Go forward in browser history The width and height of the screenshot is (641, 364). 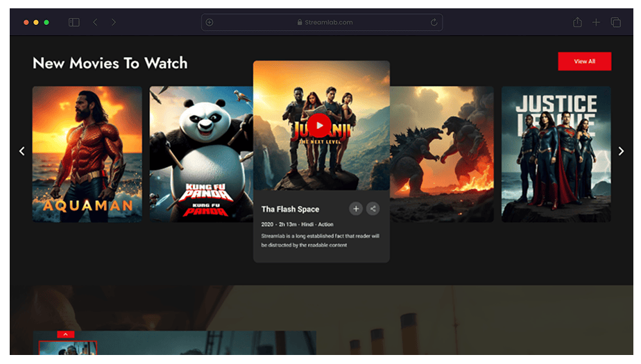tap(114, 22)
